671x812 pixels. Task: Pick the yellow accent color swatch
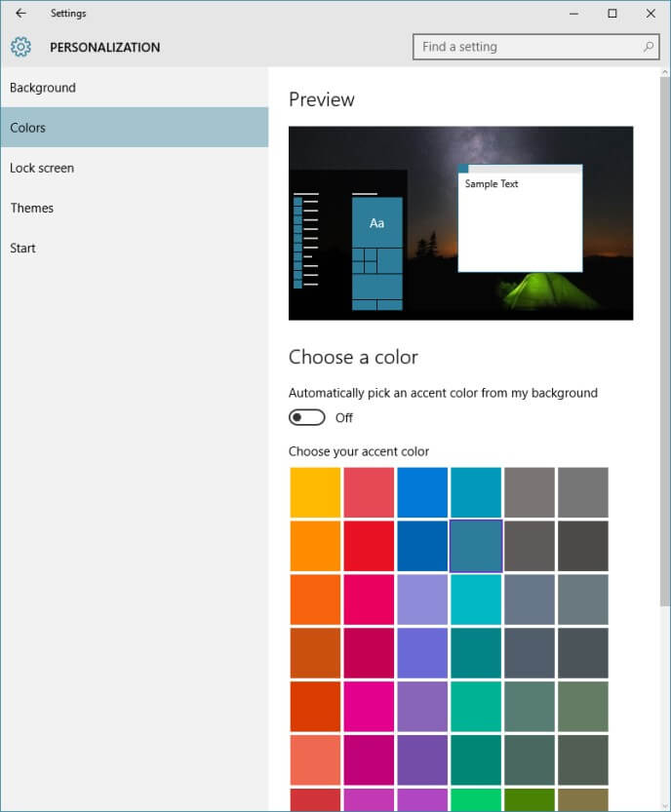pyautogui.click(x=315, y=492)
